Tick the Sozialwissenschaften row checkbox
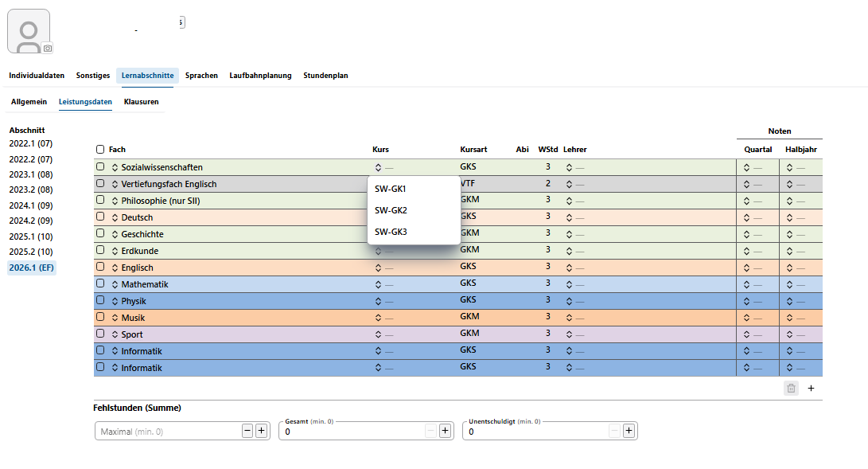Image resolution: width=868 pixels, height=469 pixels. pyautogui.click(x=100, y=166)
